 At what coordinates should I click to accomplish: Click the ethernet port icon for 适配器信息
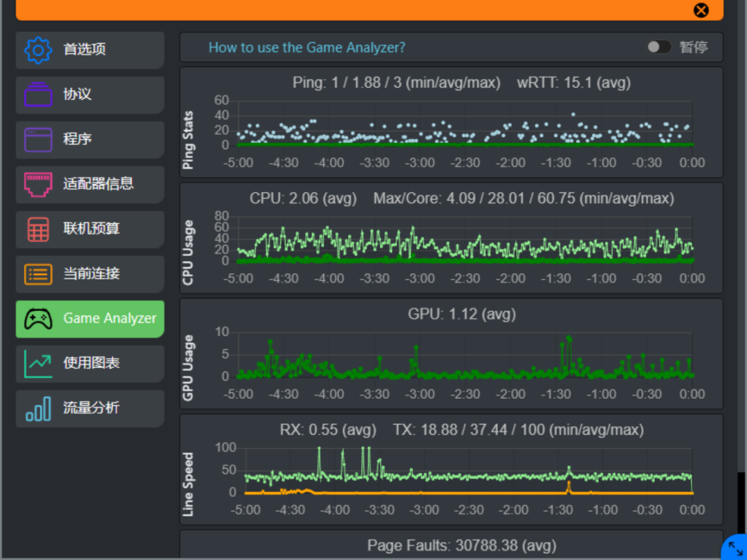(x=38, y=185)
